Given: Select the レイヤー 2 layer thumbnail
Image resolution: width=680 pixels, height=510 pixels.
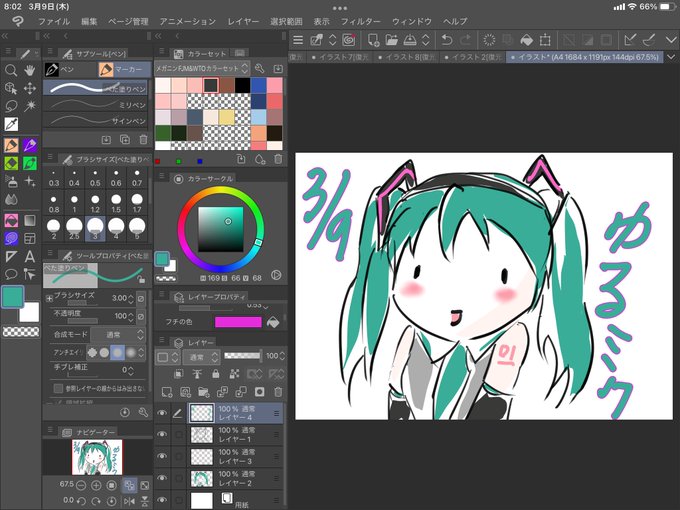Looking at the screenshot, I should pos(202,478).
